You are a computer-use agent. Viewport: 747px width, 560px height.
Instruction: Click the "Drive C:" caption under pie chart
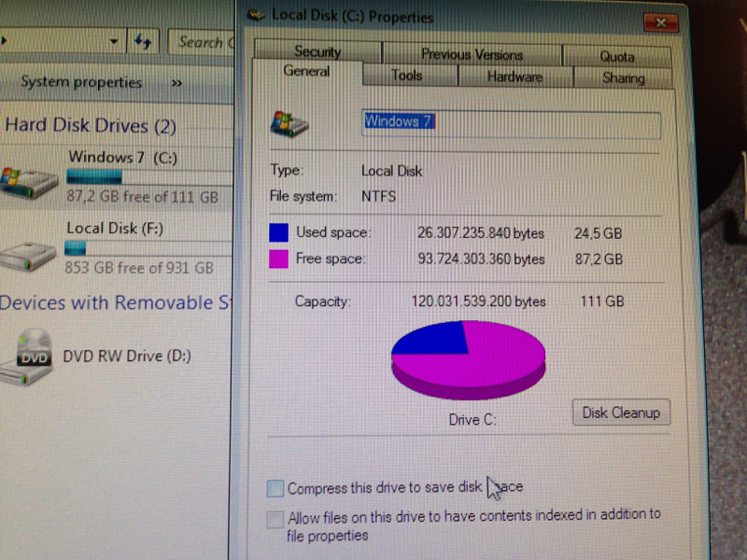[x=472, y=420]
